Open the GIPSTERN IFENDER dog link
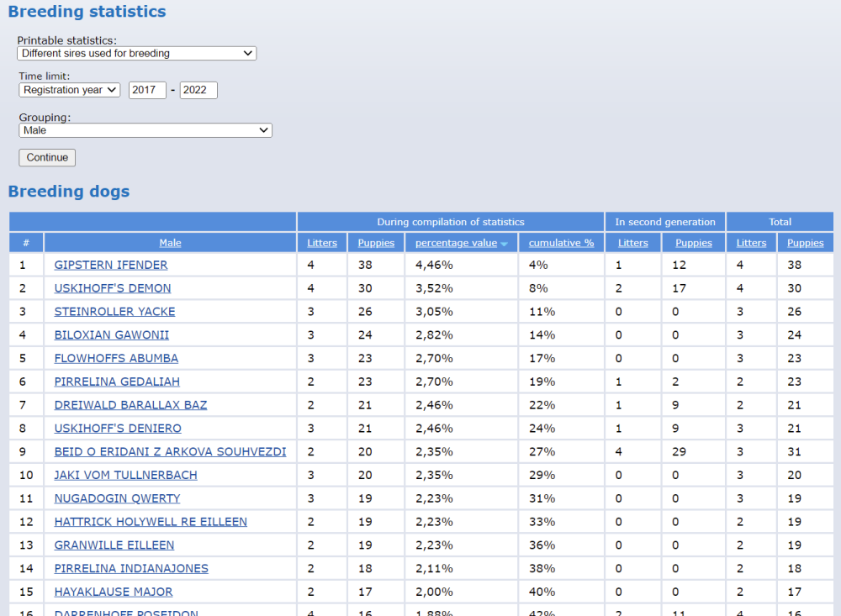The height and width of the screenshot is (616, 841). 111,265
